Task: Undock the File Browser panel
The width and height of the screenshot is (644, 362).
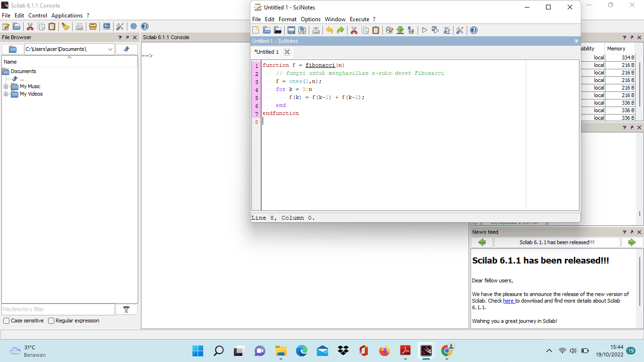Action: (x=127, y=37)
